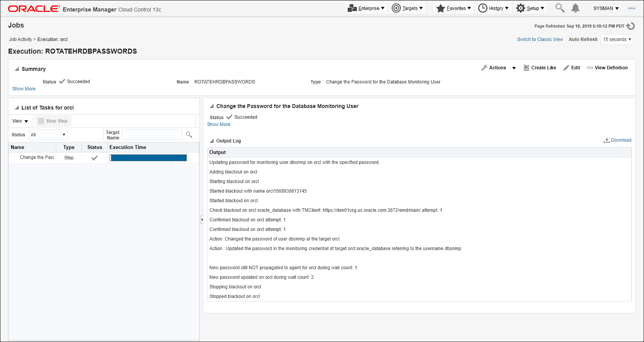644x342 pixels.
Task: Open the notifications bell
Action: pyautogui.click(x=575, y=8)
